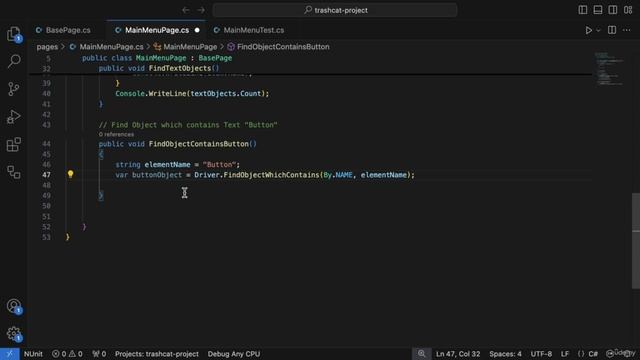
Task: Open the zoom magnifier in the status bar
Action: pos(422,354)
